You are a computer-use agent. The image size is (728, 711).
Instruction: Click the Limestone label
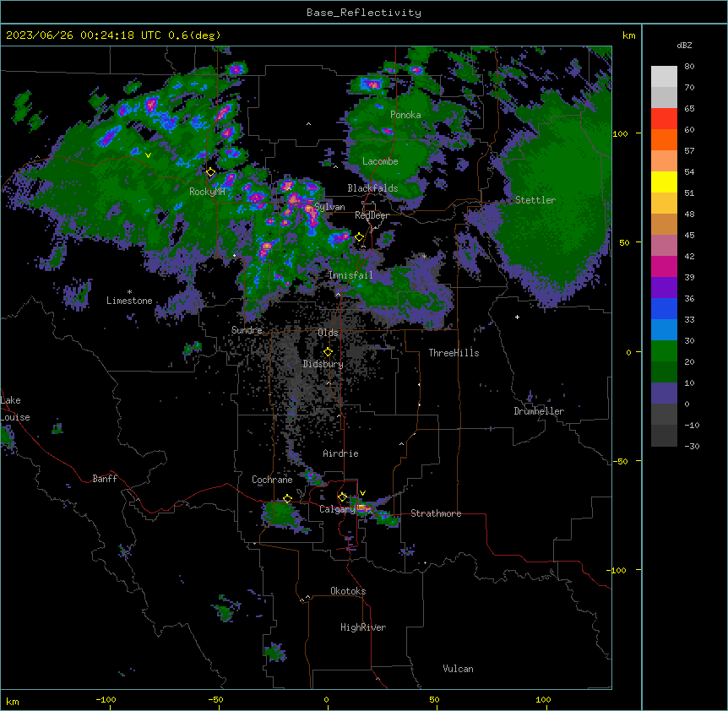tap(129, 301)
